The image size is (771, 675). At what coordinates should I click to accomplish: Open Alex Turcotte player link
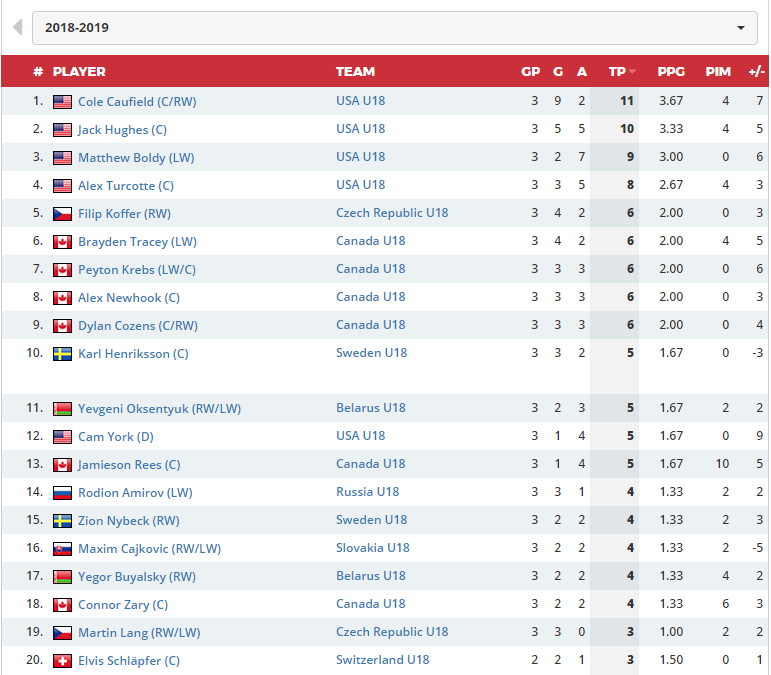click(x=126, y=186)
